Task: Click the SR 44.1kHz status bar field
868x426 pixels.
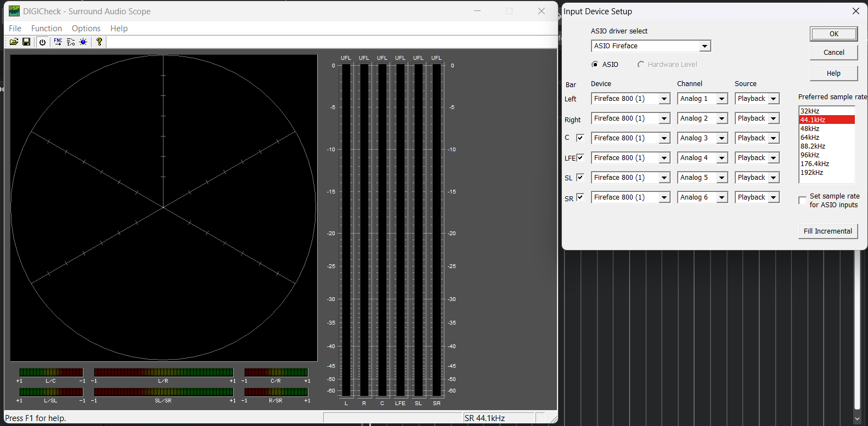Action: [498, 418]
